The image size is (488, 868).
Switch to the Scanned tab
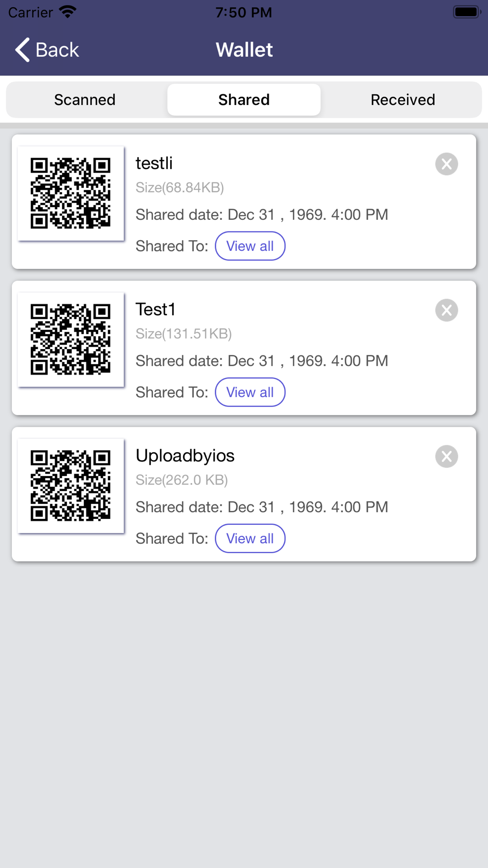click(85, 100)
